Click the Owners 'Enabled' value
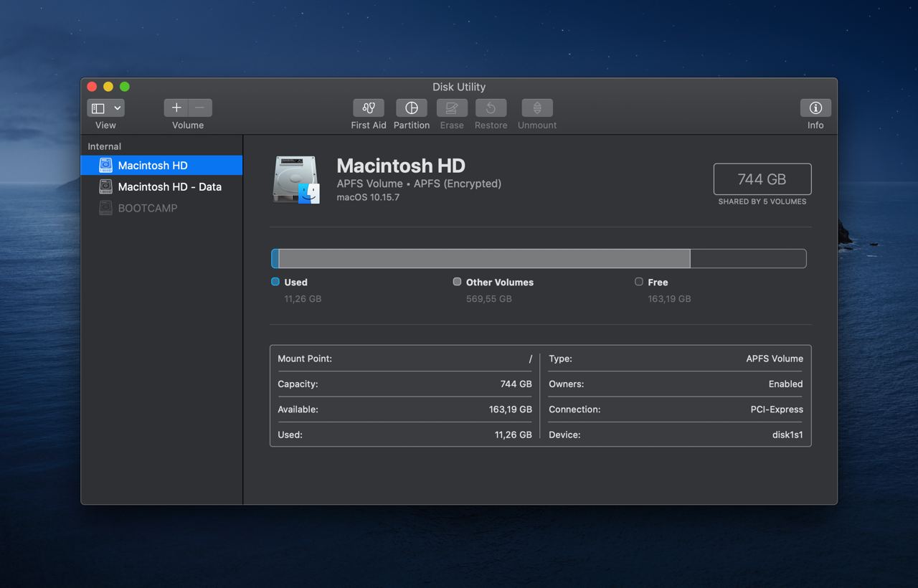918x588 pixels. click(x=786, y=384)
